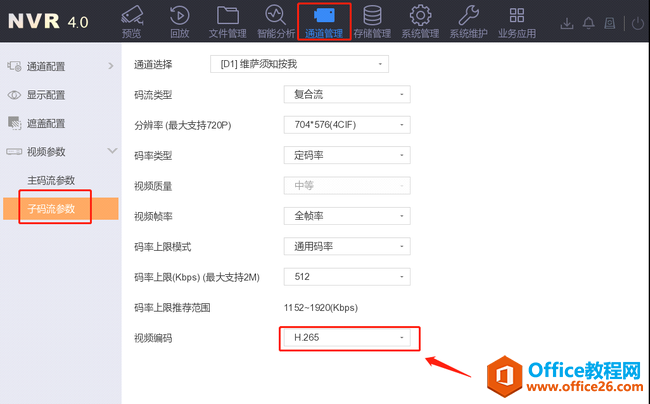This screenshot has width=650, height=404.
Task: Expand 通道配置 chevron arrow
Action: [111, 66]
